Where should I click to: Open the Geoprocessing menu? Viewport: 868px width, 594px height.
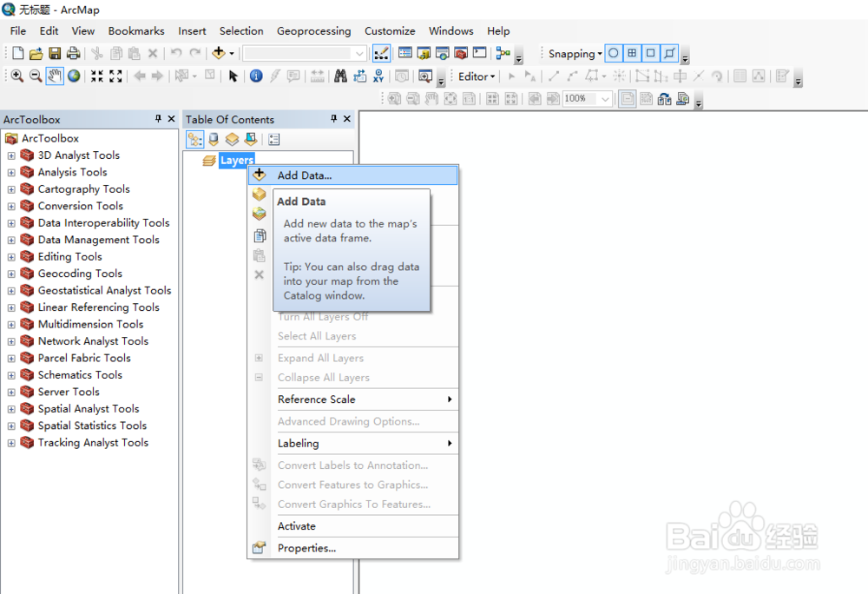[314, 31]
